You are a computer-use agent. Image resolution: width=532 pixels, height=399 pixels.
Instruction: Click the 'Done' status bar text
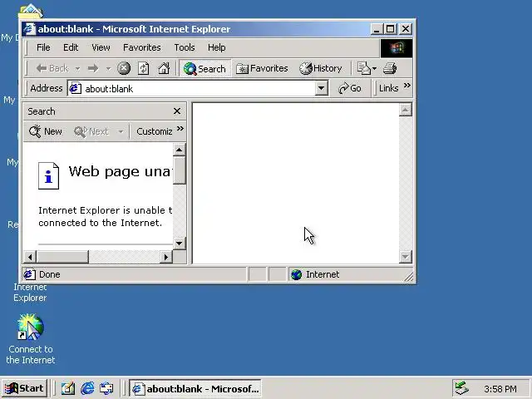(50, 274)
